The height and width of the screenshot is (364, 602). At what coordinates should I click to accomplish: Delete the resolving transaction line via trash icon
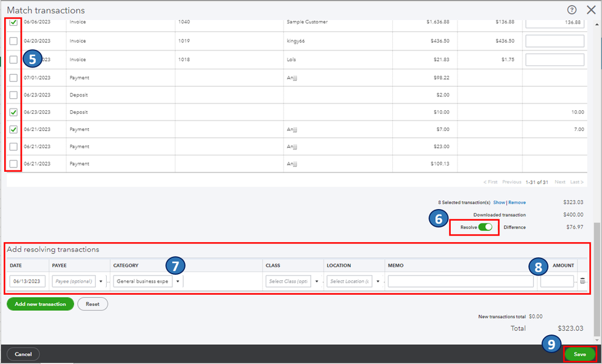point(583,281)
